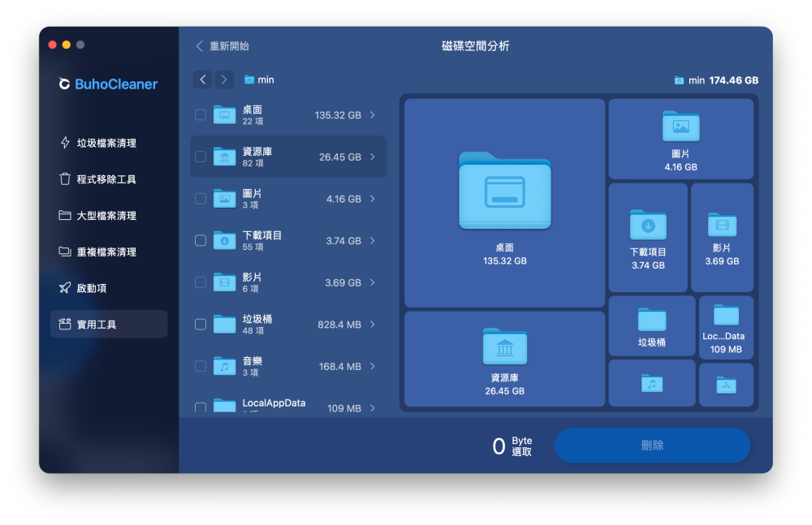Open 垃圾檔案清理 in the sidebar
Screen dimensions: 812x525
click(109, 143)
